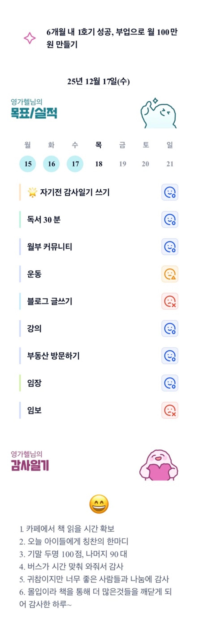Click the 25년 12월 17일(수) date header
The image size is (197, 644).
pyautogui.click(x=98, y=81)
